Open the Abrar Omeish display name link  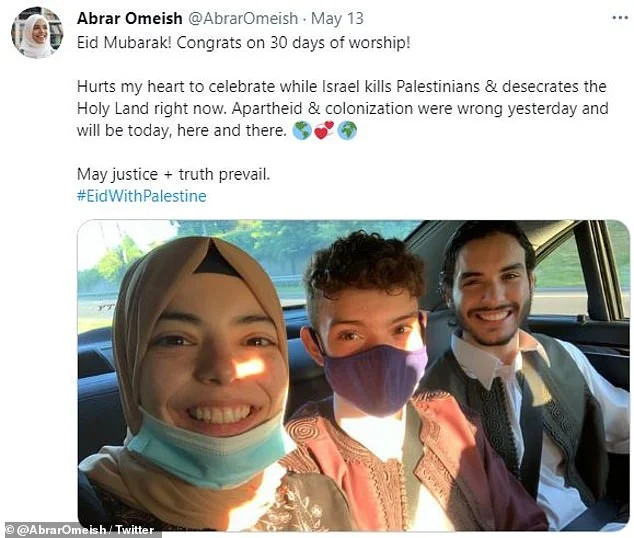coord(129,19)
